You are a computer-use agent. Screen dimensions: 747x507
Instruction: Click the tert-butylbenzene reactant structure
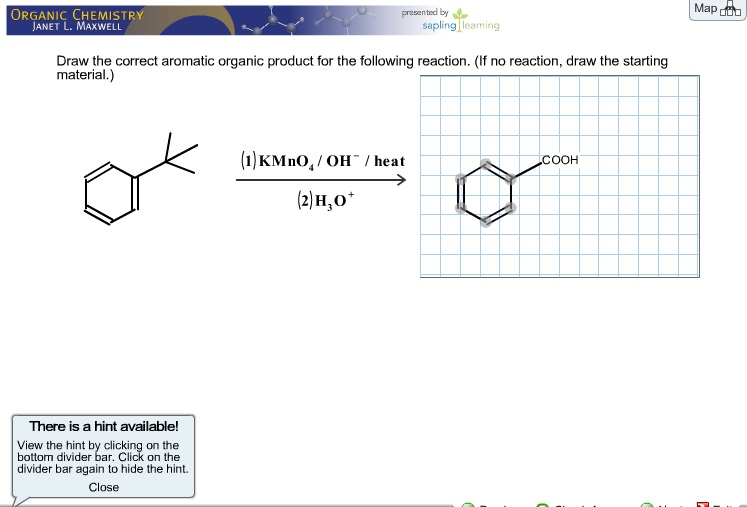pos(141,179)
